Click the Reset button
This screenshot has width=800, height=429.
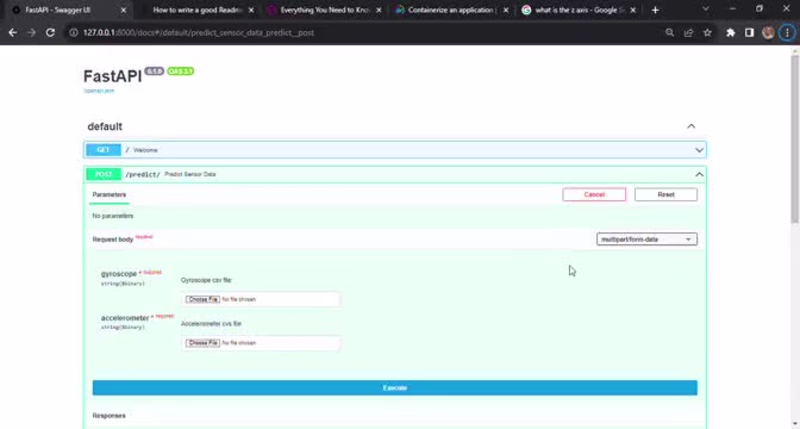pos(666,194)
